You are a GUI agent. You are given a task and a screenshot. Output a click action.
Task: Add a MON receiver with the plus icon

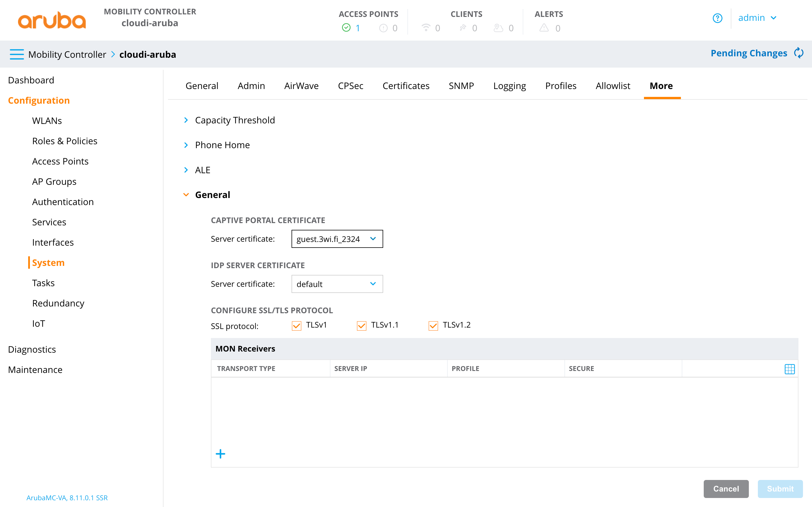click(x=220, y=454)
